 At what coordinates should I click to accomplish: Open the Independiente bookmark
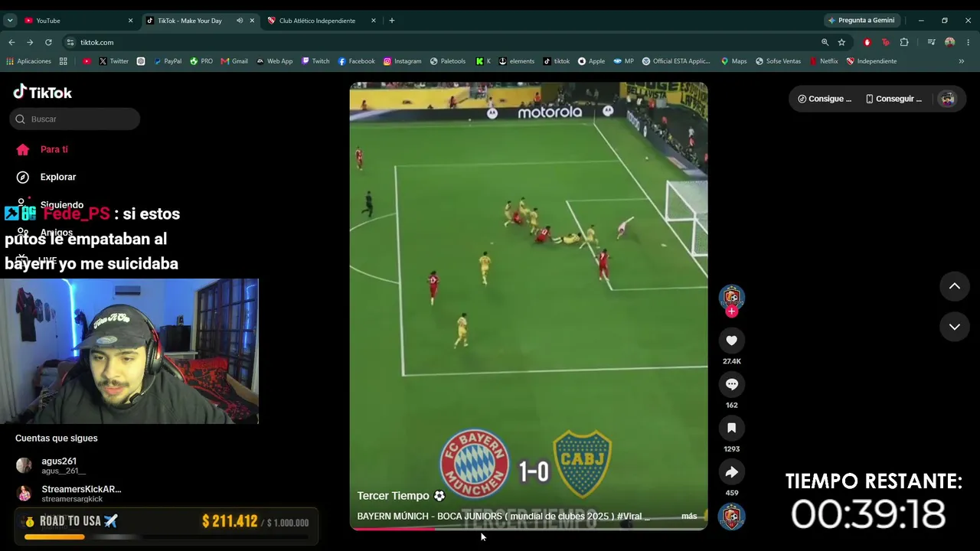pos(871,61)
